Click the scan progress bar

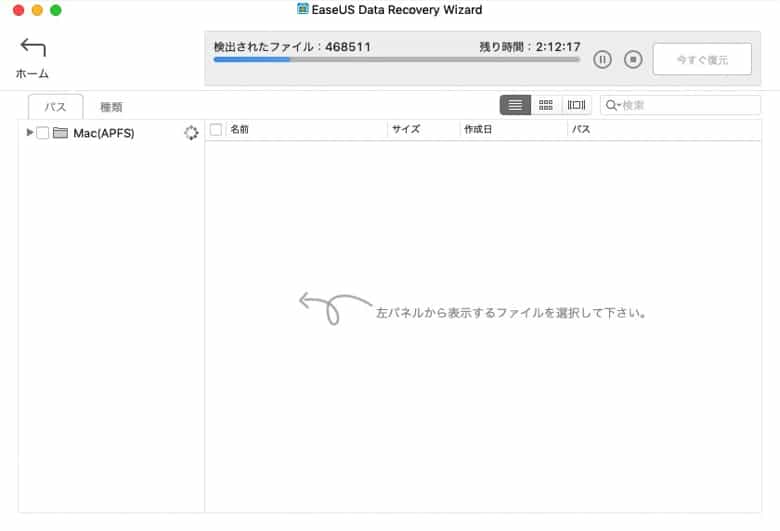(396, 60)
